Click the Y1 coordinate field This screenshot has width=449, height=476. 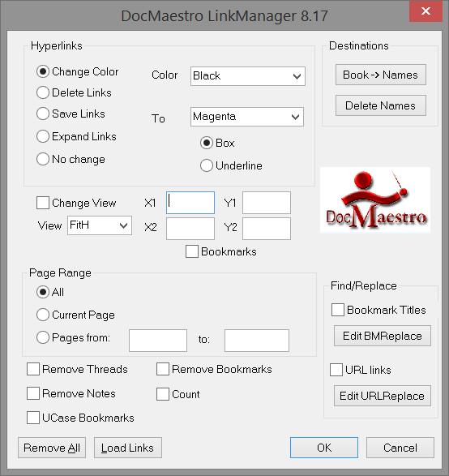[x=267, y=203]
